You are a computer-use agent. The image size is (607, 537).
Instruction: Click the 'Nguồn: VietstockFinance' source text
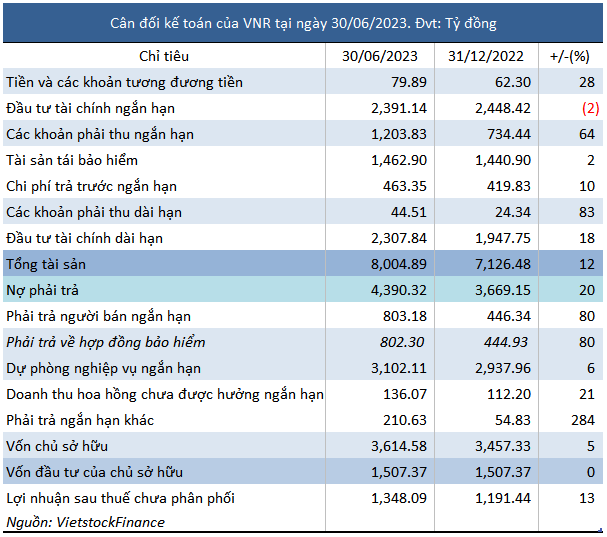tap(85, 522)
